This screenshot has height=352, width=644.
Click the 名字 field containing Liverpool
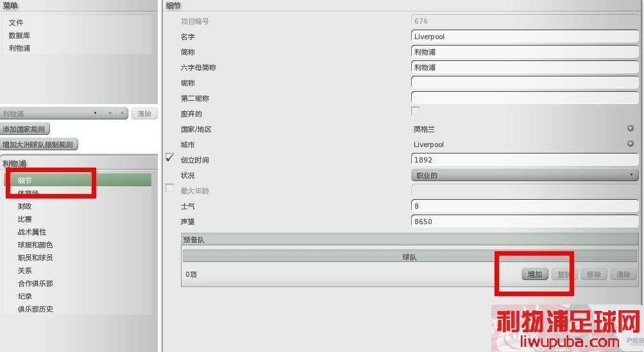[x=525, y=37]
